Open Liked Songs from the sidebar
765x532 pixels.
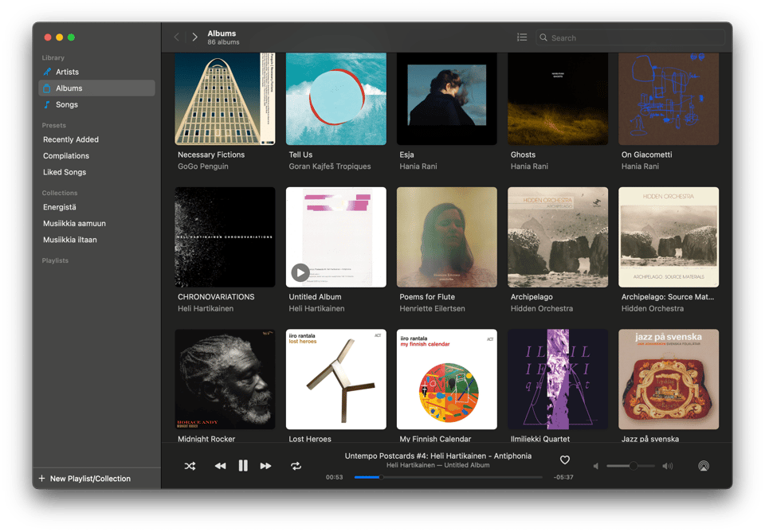click(x=64, y=172)
